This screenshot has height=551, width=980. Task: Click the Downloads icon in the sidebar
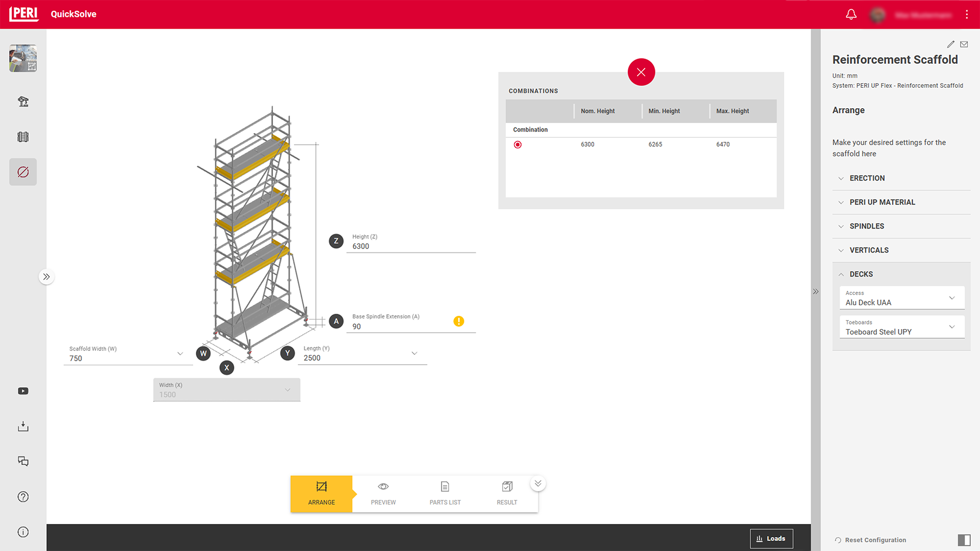[23, 427]
